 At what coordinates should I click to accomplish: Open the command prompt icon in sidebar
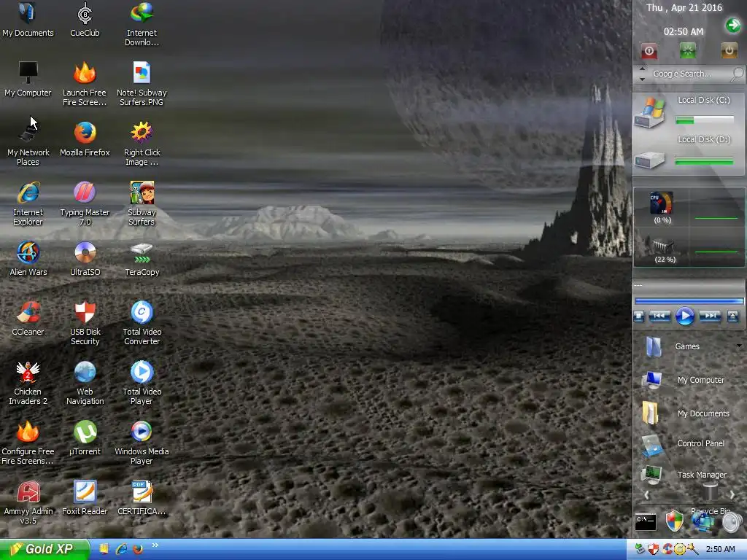(x=646, y=522)
